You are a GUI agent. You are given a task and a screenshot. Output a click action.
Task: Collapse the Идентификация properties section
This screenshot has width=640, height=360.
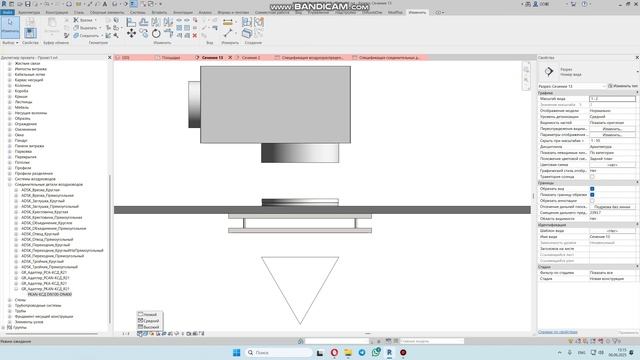[637, 225]
